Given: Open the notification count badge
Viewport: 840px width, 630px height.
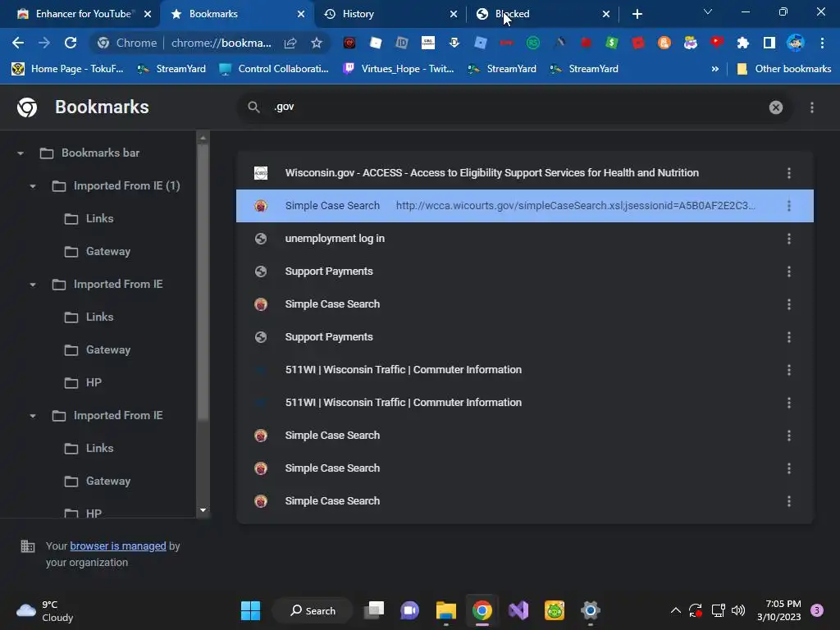Looking at the screenshot, I should tap(816, 610).
